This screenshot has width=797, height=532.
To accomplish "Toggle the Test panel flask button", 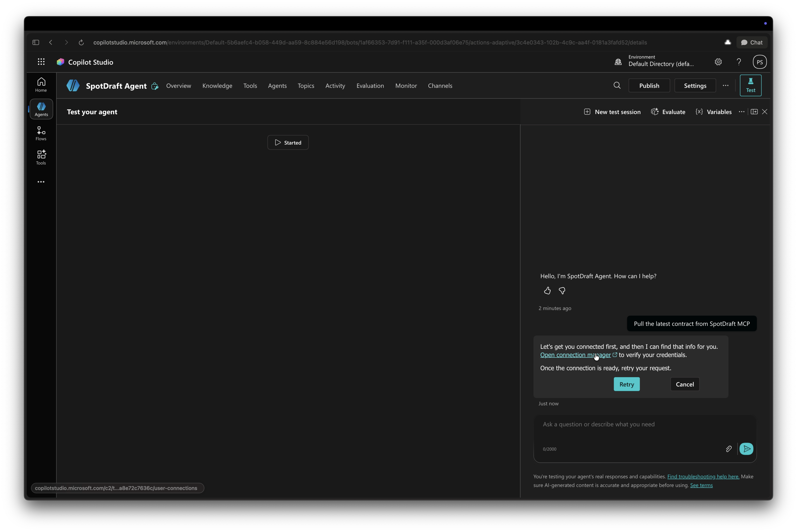I will (750, 85).
